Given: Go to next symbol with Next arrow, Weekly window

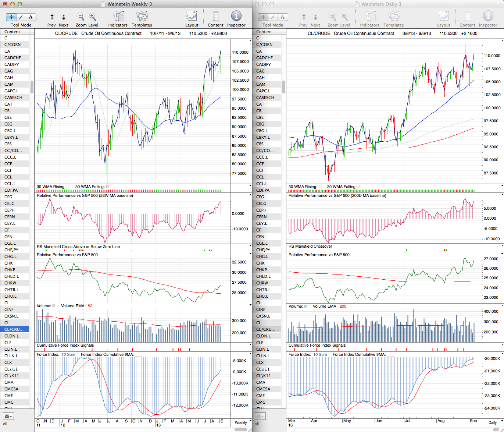Looking at the screenshot, I should (64, 17).
